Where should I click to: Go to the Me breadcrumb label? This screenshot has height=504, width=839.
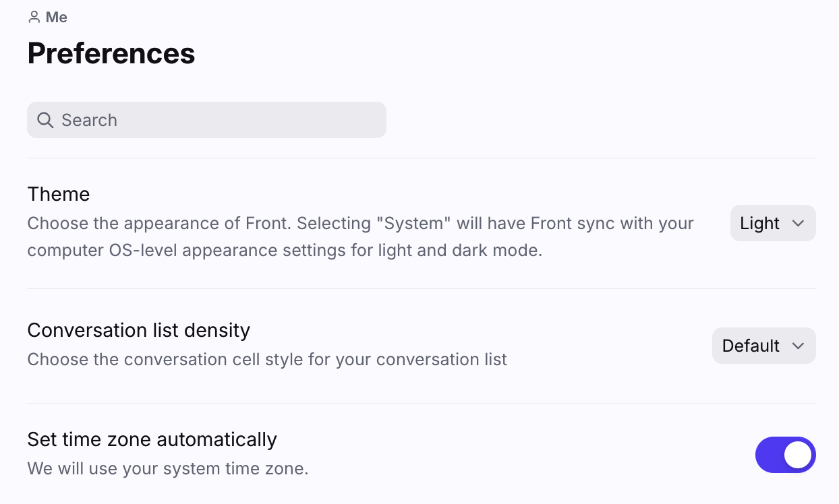tap(57, 18)
